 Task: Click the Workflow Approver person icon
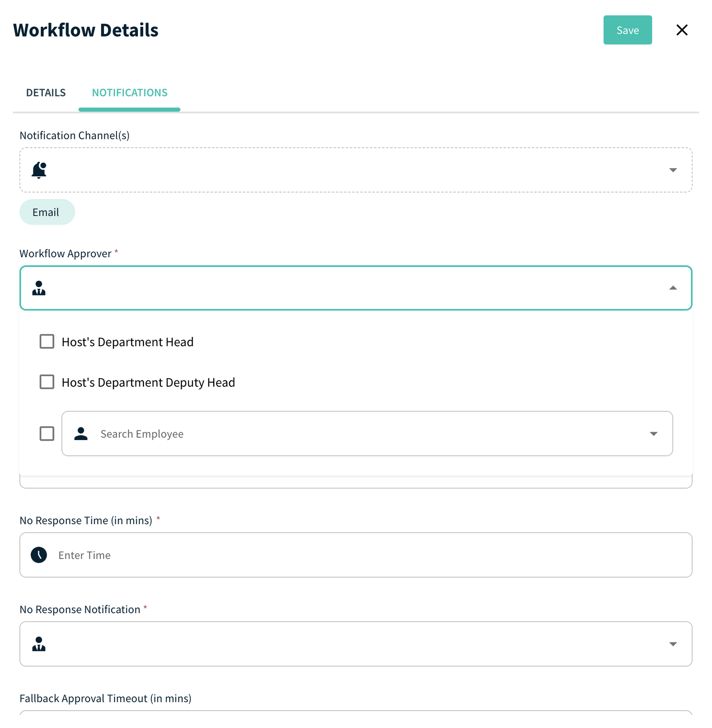coord(39,288)
